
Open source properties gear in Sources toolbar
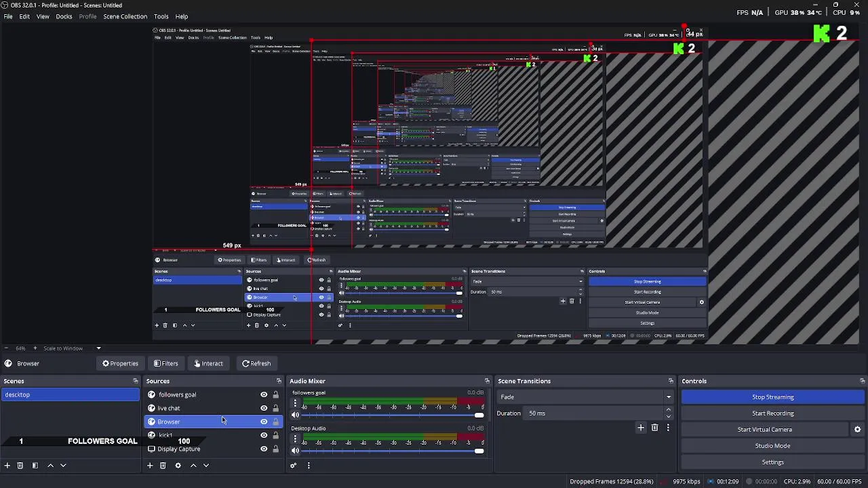pyautogui.click(x=178, y=466)
